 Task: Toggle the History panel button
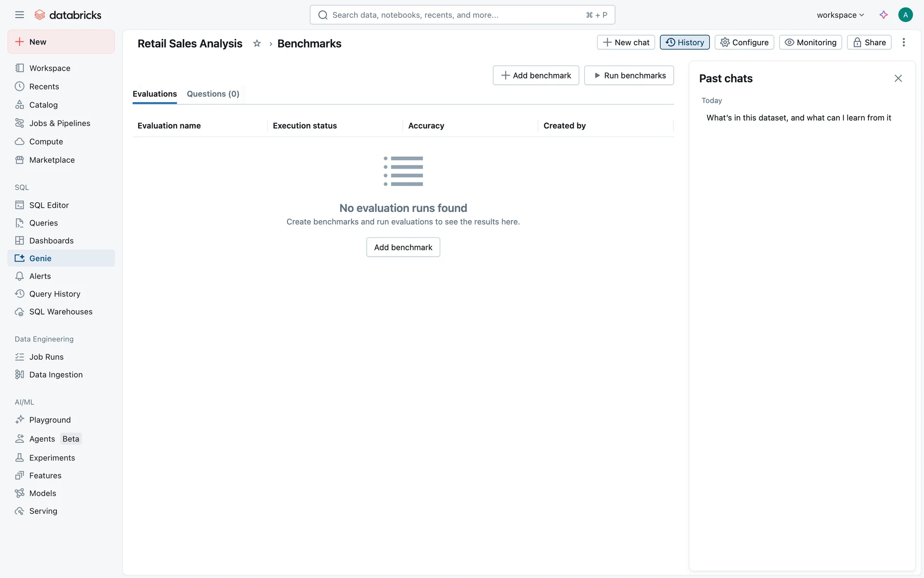point(684,42)
